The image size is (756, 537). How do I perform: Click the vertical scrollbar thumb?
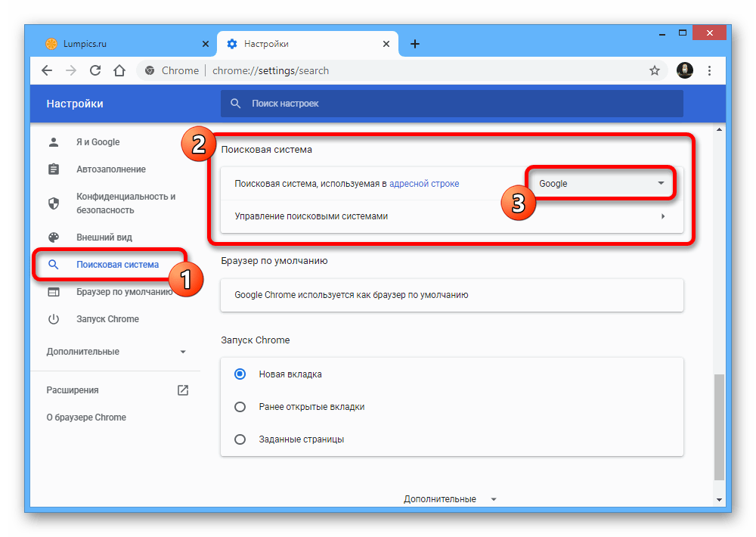click(x=719, y=426)
